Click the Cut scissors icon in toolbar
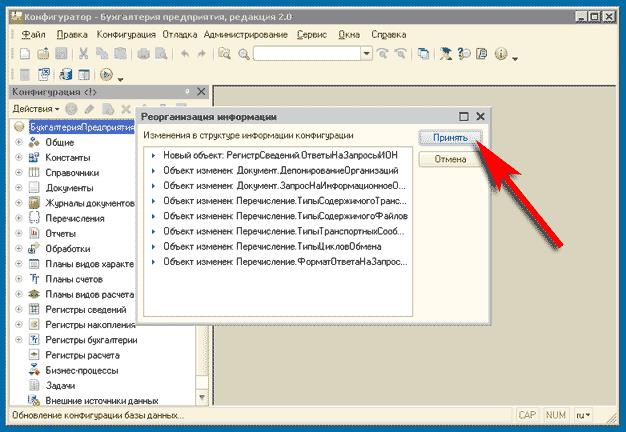Image resolution: width=626 pixels, height=432 pixels. point(84,54)
